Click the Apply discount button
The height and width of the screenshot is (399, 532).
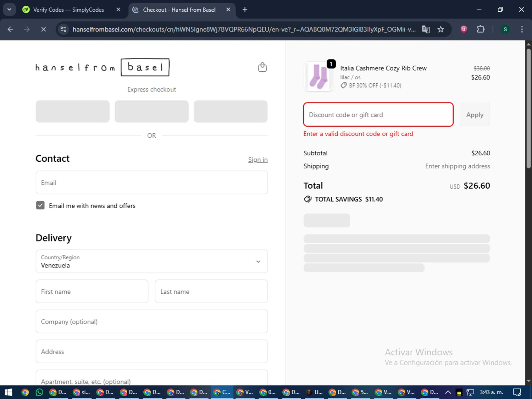click(475, 115)
